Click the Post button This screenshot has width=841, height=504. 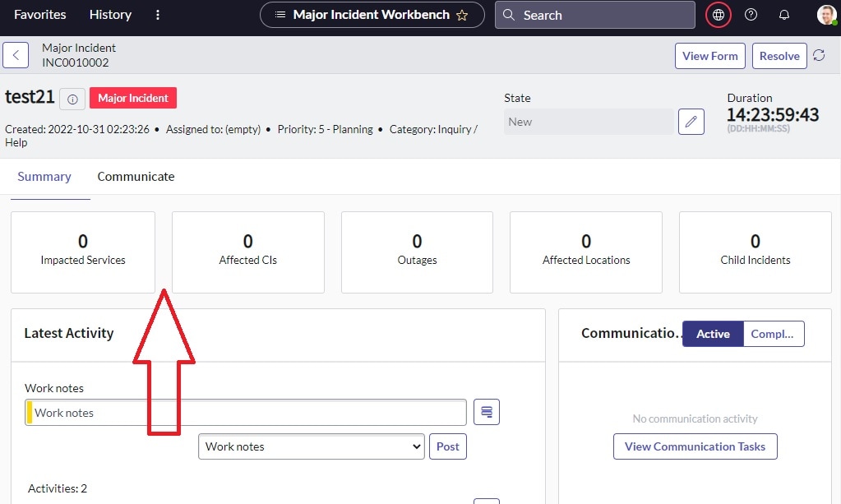[448, 446]
